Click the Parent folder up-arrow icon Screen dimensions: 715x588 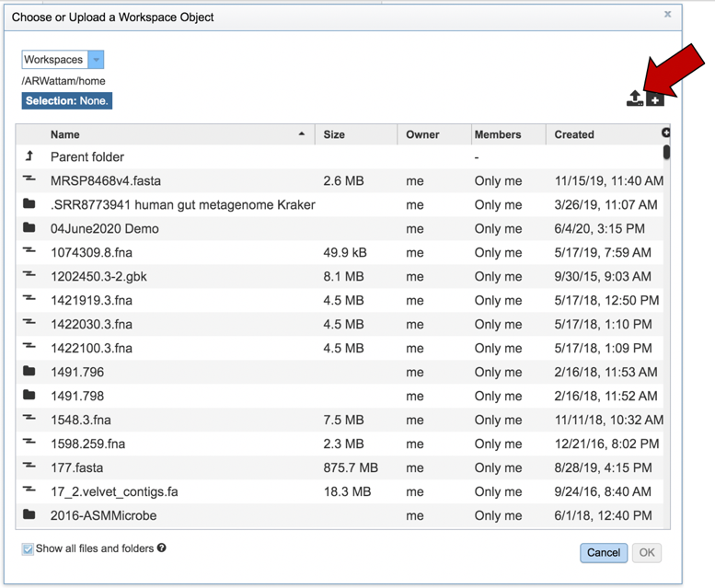[29, 156]
